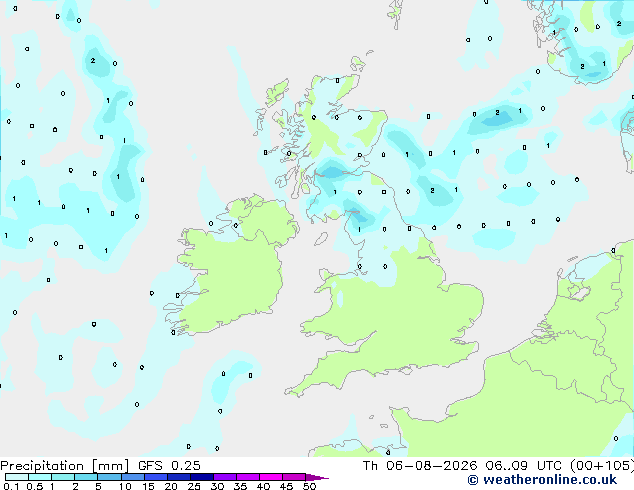Click the date "Th 06-08-2026"

point(420,466)
